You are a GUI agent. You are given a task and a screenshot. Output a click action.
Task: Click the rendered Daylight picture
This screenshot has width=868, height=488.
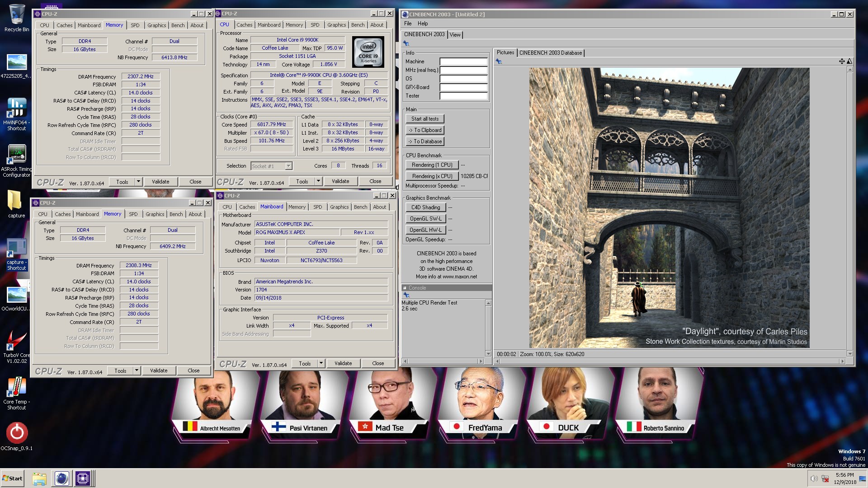coord(669,208)
